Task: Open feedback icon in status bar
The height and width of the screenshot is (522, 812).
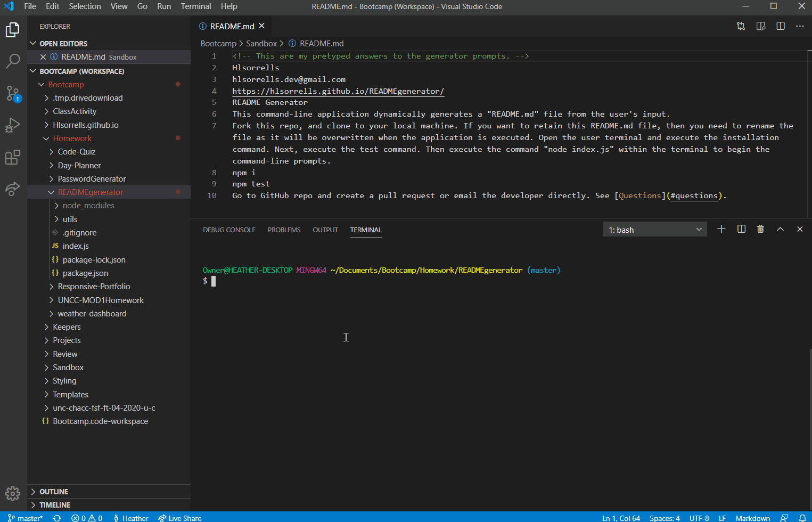Action: click(x=784, y=518)
